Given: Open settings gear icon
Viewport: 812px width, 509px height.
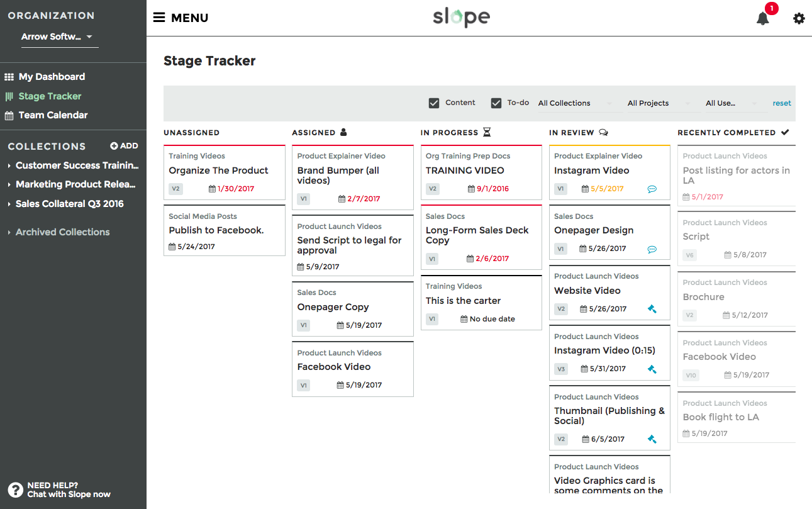Looking at the screenshot, I should click(799, 18).
